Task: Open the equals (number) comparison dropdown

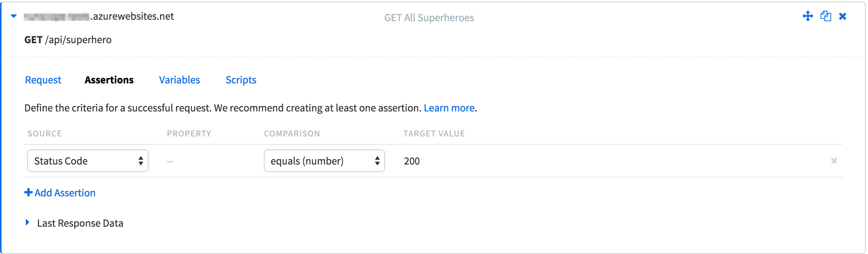Action: (x=324, y=161)
